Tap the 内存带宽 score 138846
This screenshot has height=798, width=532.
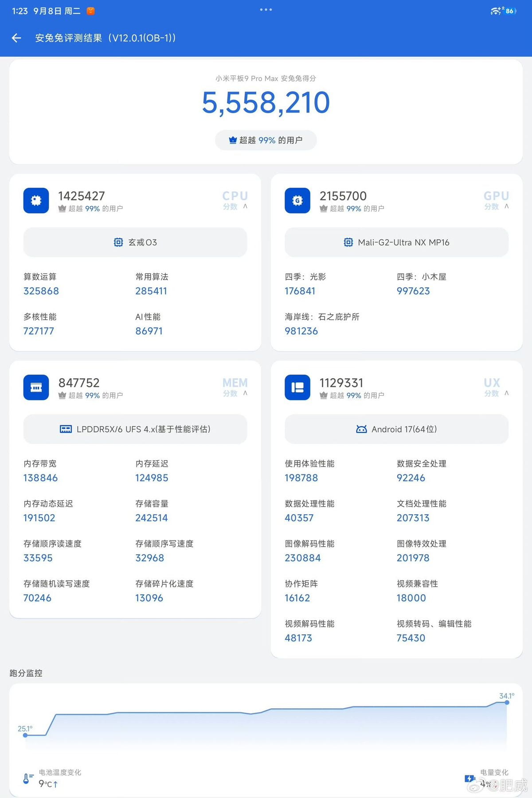(x=41, y=478)
